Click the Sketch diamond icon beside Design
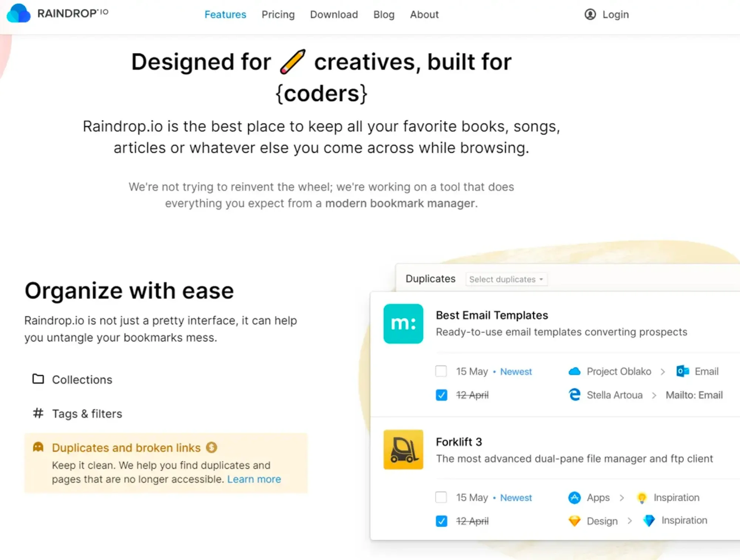The height and width of the screenshot is (560, 740). pos(574,521)
